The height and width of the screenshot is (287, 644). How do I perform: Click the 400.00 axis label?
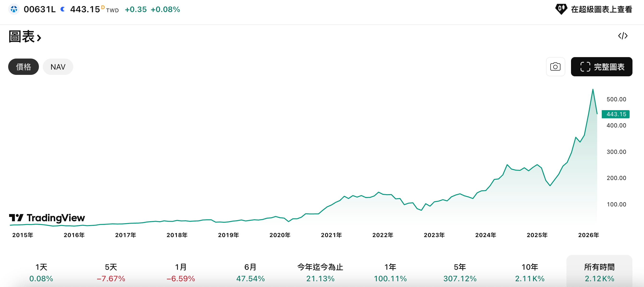(616, 126)
